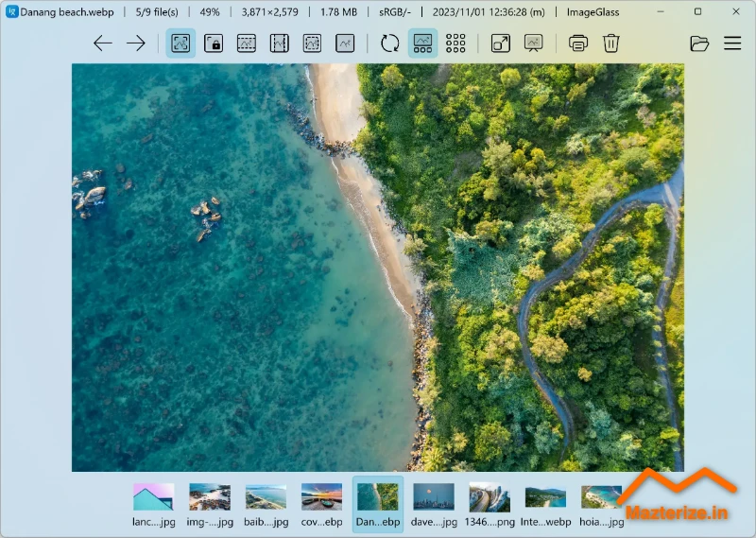Viewport: 756px width, 538px height.
Task: Click the 2023/11/01 12:36:28 (m) date text
Action: point(489,12)
